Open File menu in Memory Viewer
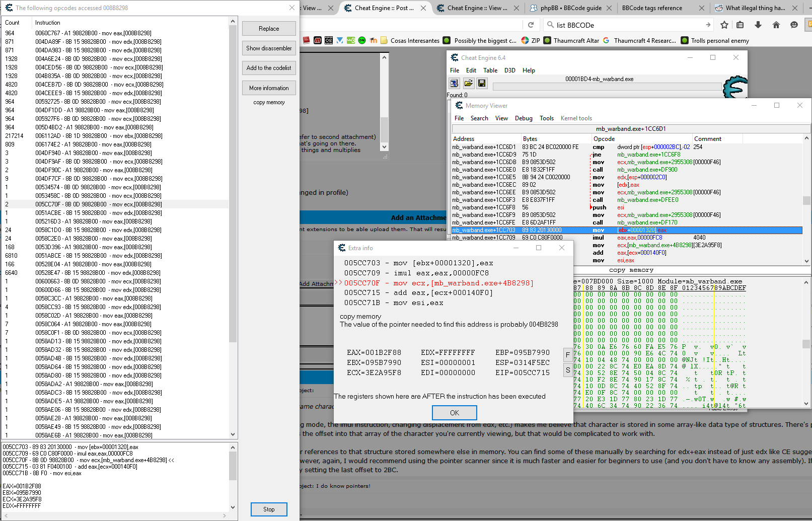Viewport: 812px width, 521px height. point(459,118)
